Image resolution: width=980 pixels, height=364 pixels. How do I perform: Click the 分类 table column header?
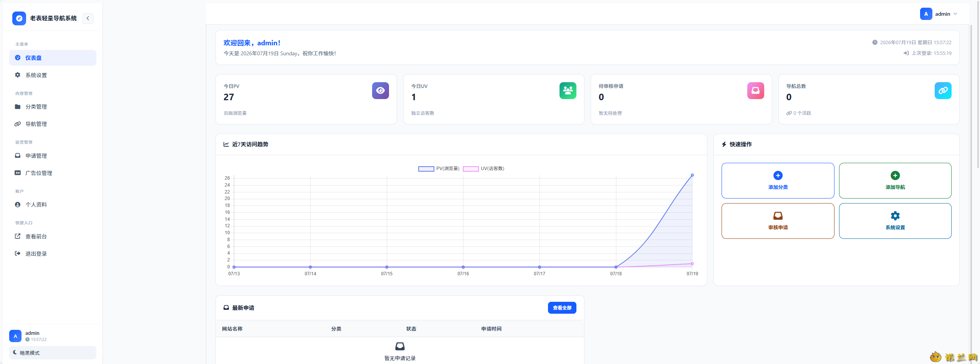point(336,329)
